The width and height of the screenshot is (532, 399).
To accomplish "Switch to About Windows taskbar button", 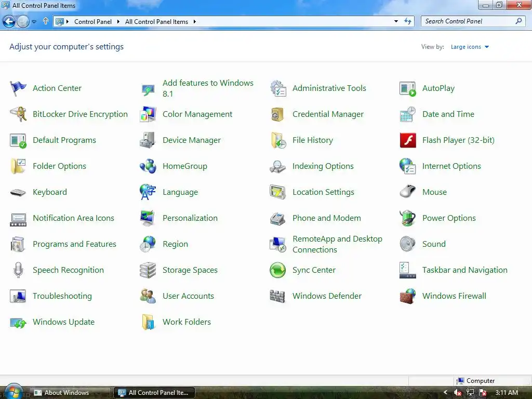I will click(70, 393).
